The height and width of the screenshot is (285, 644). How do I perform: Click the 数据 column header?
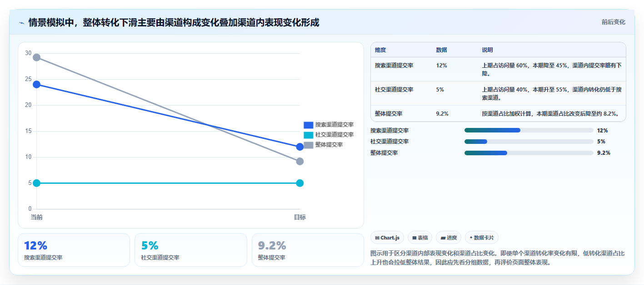(441, 50)
